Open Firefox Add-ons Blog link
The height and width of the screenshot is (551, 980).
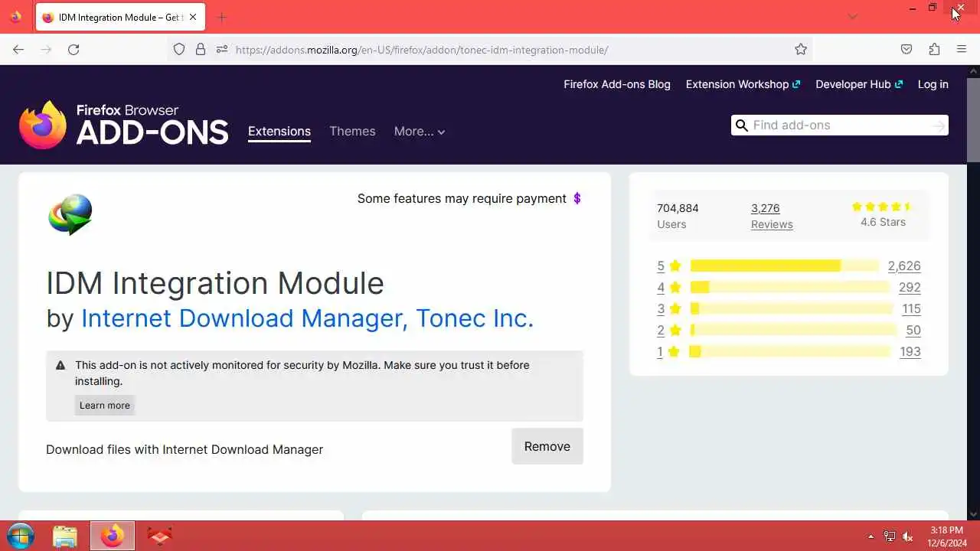617,84
